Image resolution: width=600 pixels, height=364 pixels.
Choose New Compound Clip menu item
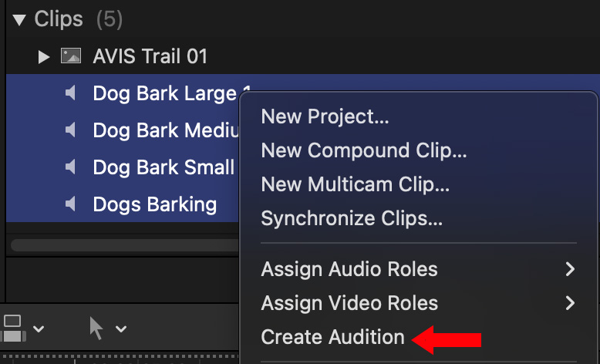click(x=364, y=150)
